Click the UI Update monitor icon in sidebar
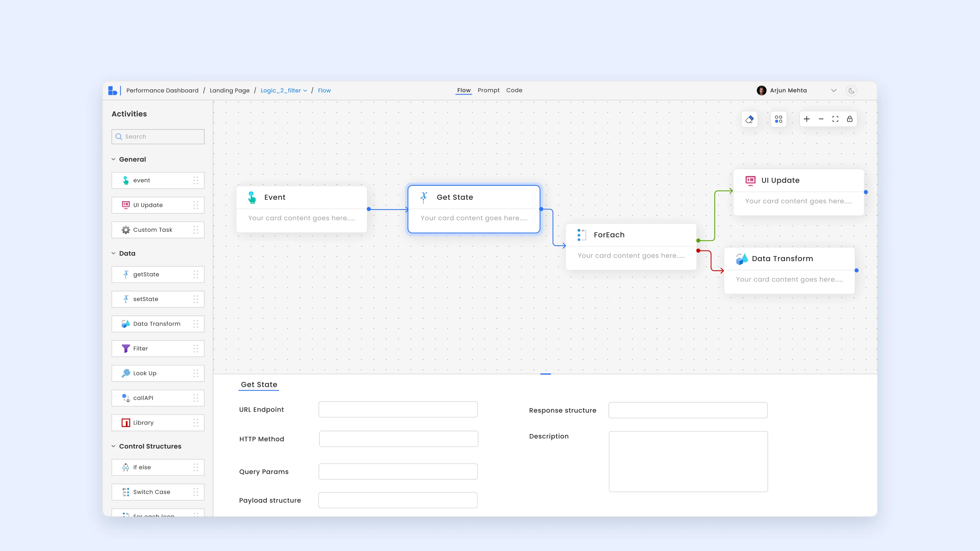 coord(126,205)
